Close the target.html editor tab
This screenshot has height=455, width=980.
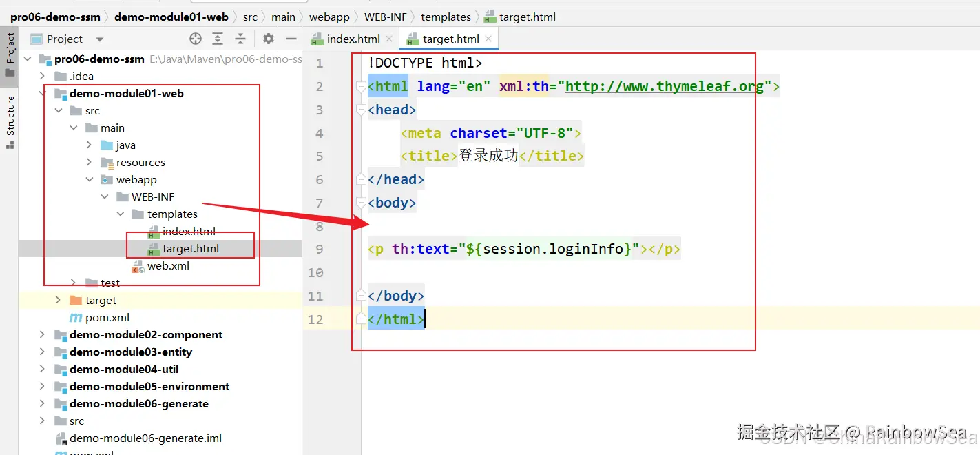pos(489,39)
